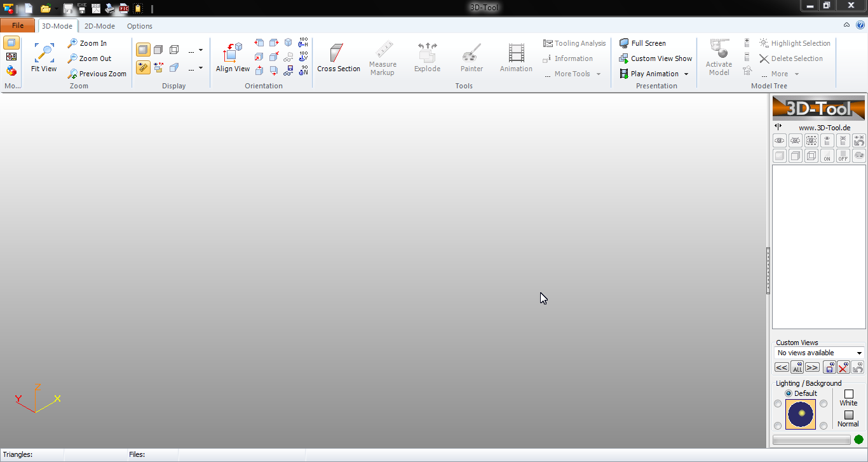Toggle the highlighted eye-ruler button in Display group

(x=143, y=67)
